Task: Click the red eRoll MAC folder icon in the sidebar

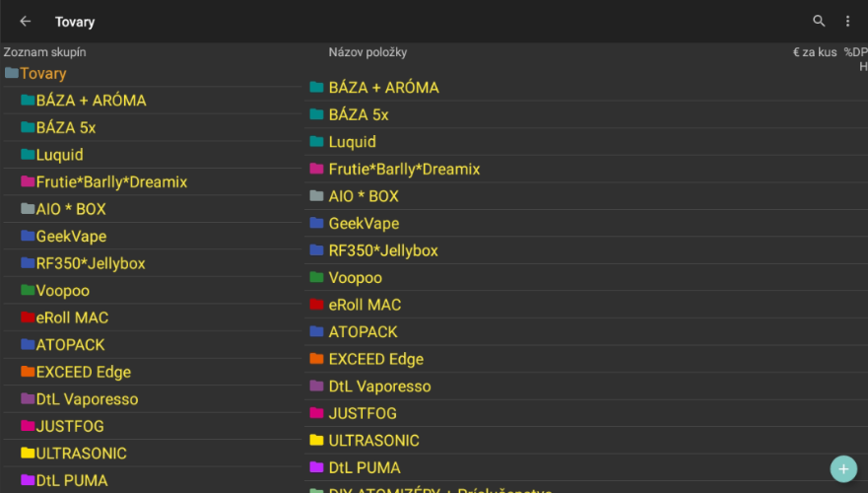Action: [x=28, y=318]
